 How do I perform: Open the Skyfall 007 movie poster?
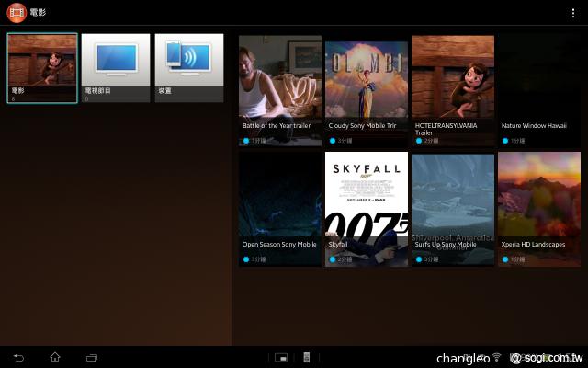(367, 209)
